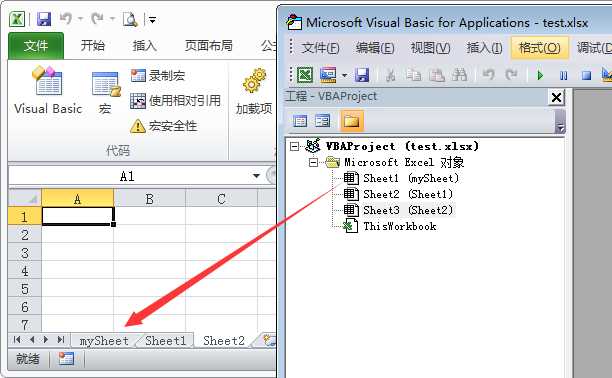Viewport: 612px width, 378px height.
Task: Click the insert worksheet tab icon
Action: tap(269, 341)
